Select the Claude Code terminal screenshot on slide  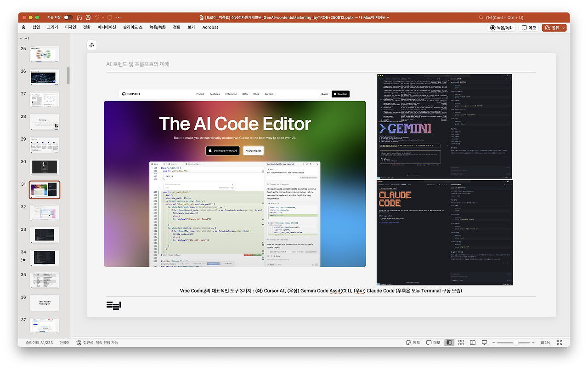[445, 232]
